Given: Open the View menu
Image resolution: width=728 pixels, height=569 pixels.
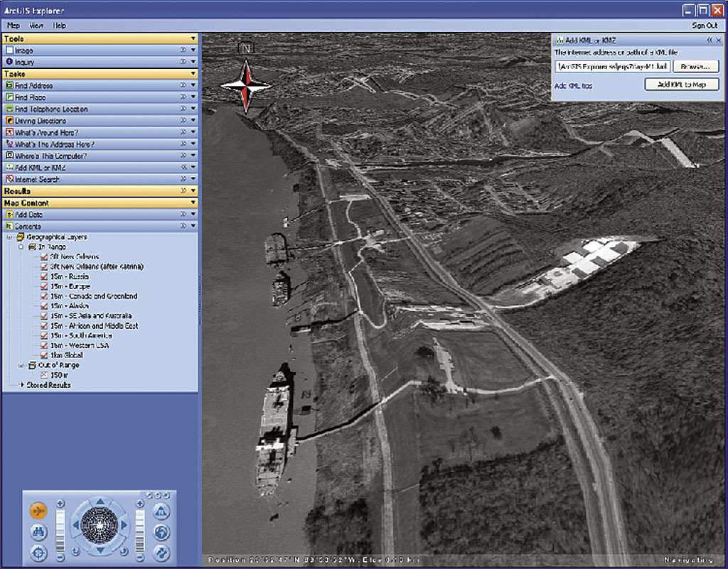Looking at the screenshot, I should [x=36, y=26].
